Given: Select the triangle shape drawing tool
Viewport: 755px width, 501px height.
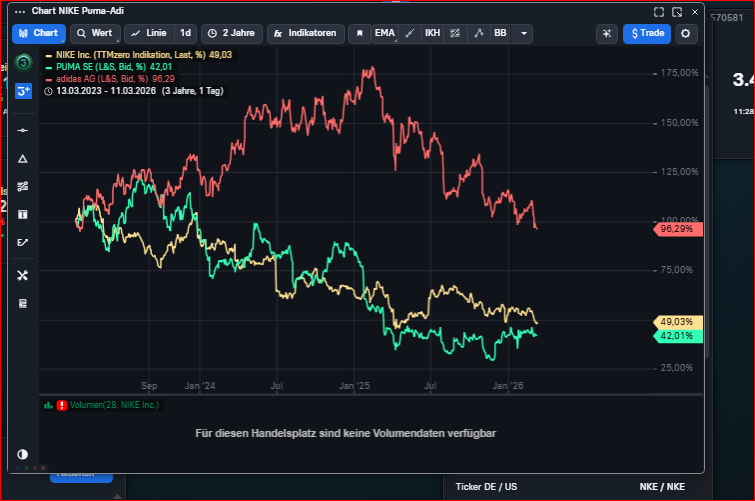Looking at the screenshot, I should (x=23, y=159).
